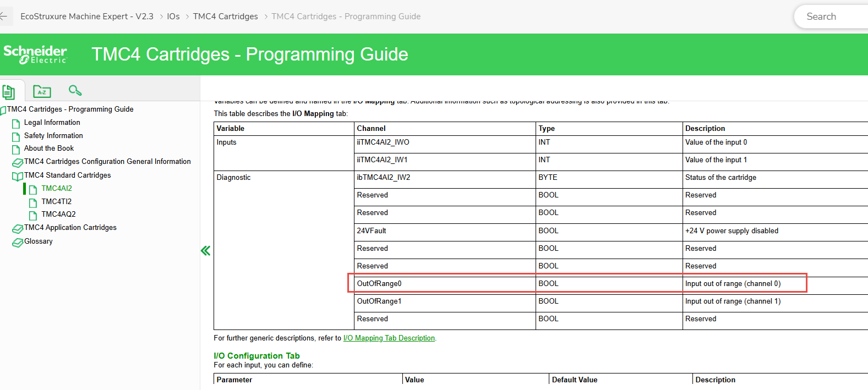
Task: Collapse the root Programming Guide book icon
Action: click(3, 110)
